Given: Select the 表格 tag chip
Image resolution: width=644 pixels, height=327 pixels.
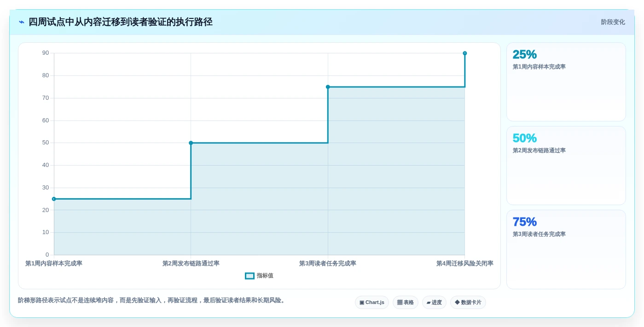Looking at the screenshot, I should (x=406, y=303).
